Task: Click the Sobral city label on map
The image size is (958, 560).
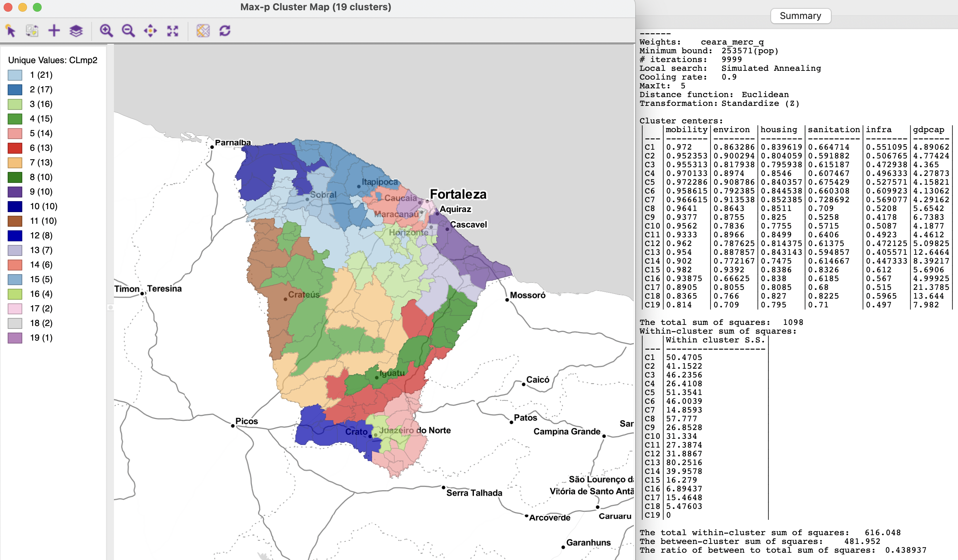Action: tap(323, 195)
